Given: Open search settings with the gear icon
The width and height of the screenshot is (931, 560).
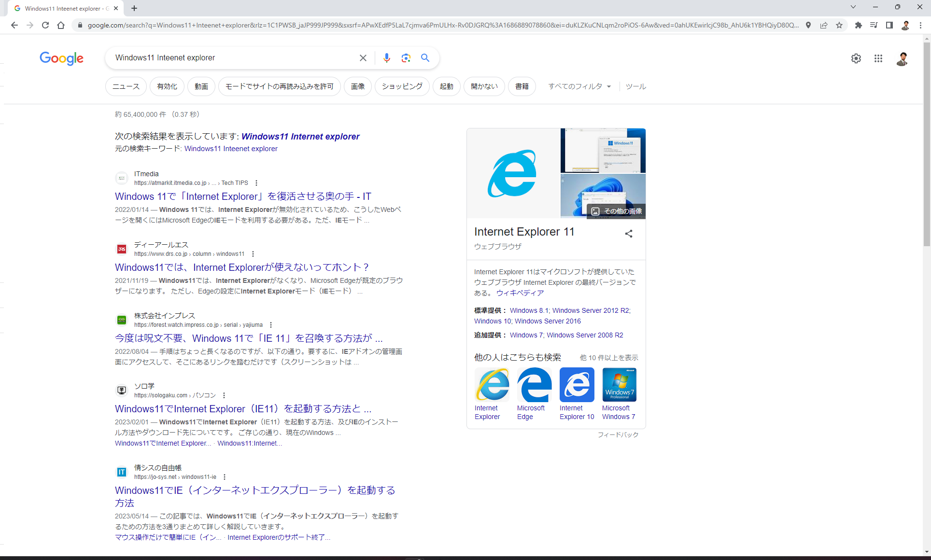Looking at the screenshot, I should coord(856,58).
